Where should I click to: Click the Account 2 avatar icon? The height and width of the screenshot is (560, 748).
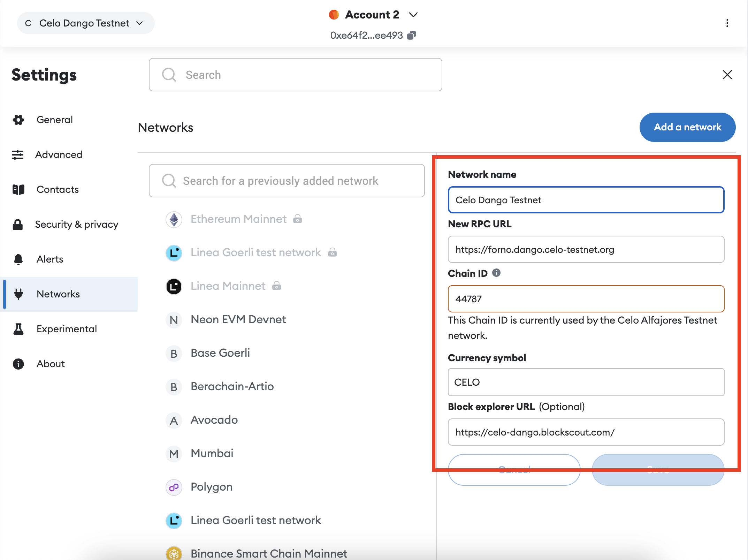click(334, 15)
